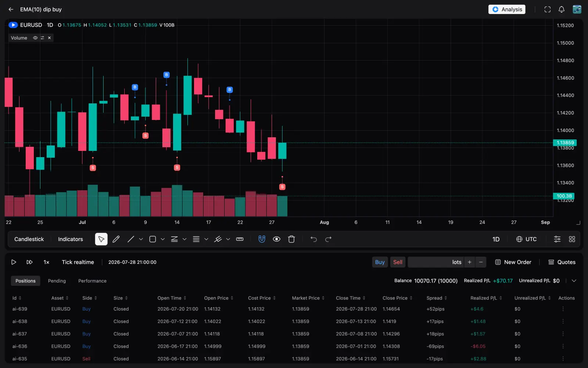
Task: Select the pencil drawing tool
Action: tap(116, 239)
